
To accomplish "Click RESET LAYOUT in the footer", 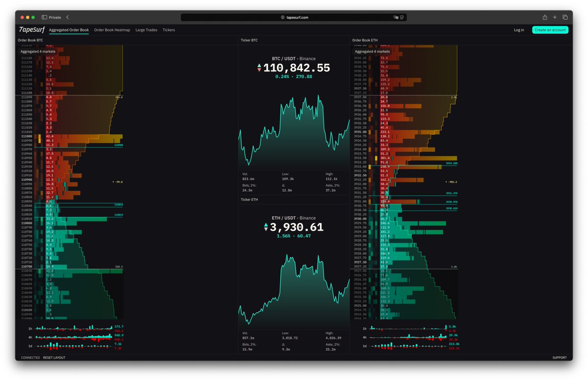I will click(x=54, y=357).
